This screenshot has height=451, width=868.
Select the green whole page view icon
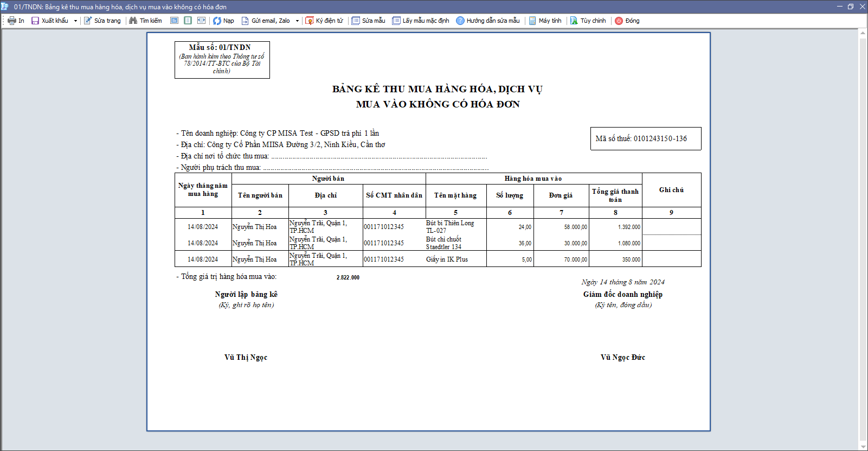(x=188, y=21)
